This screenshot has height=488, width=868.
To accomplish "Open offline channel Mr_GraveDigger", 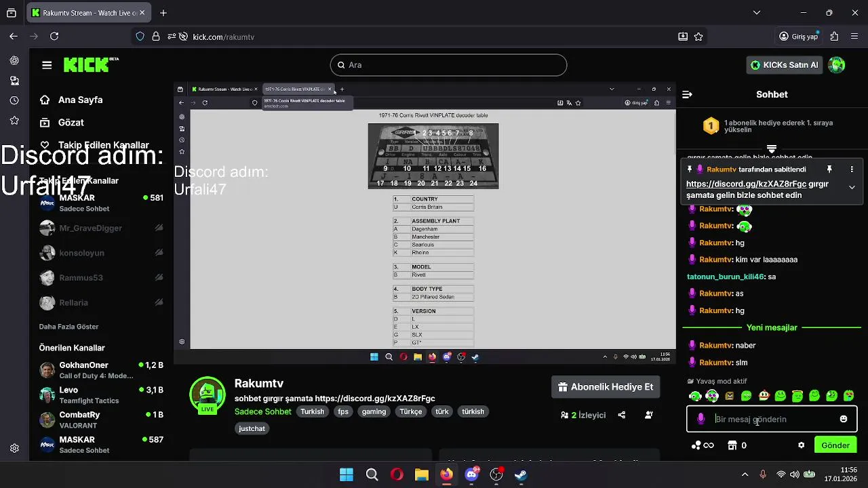I will pyautogui.click(x=101, y=228).
